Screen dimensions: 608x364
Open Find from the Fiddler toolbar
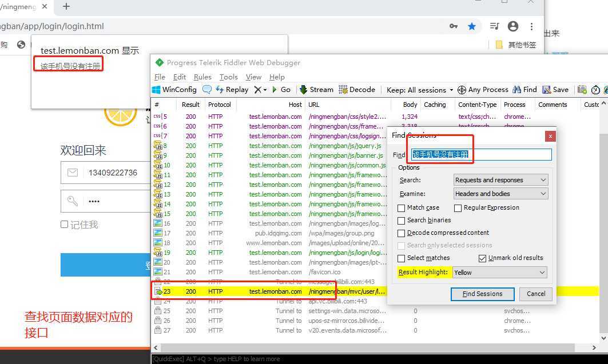pyautogui.click(x=524, y=90)
